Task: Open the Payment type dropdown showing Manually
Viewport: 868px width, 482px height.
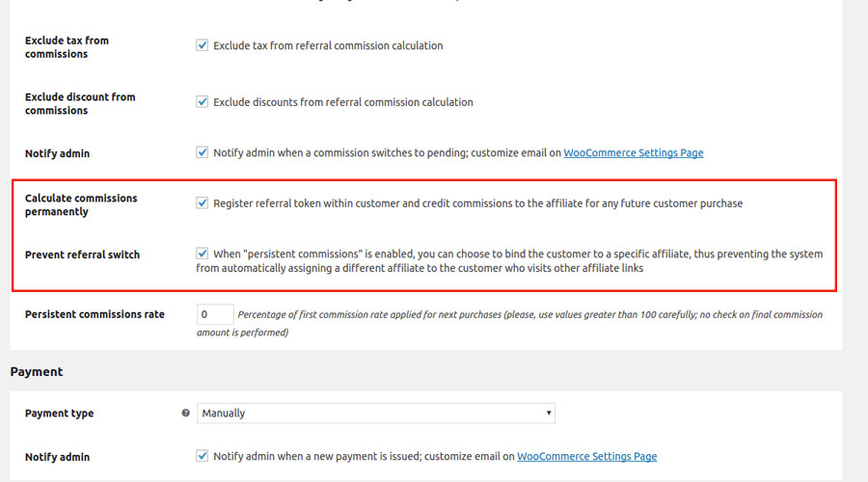Action: tap(376, 414)
